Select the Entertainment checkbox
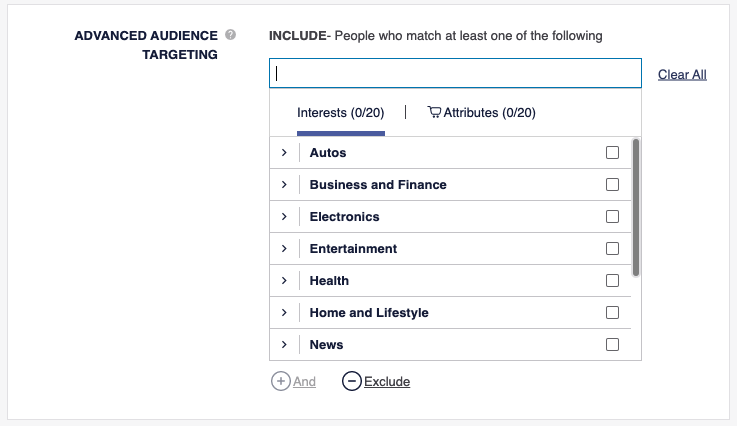This screenshot has height=426, width=737. point(612,249)
